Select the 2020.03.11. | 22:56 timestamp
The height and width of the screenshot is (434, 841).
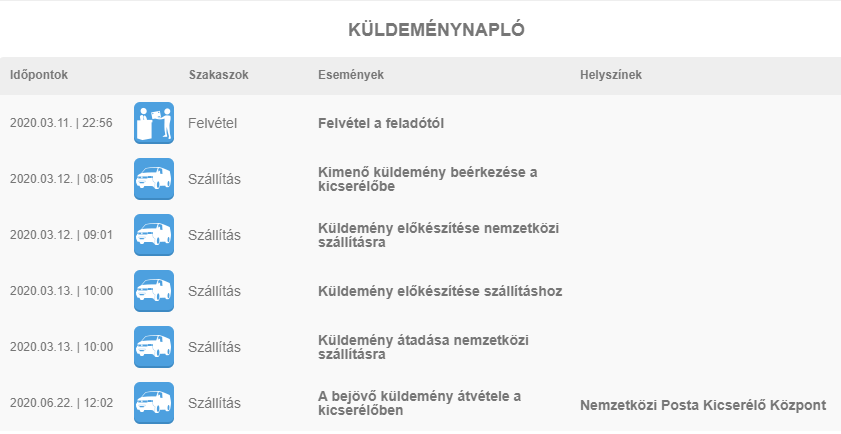[61, 123]
